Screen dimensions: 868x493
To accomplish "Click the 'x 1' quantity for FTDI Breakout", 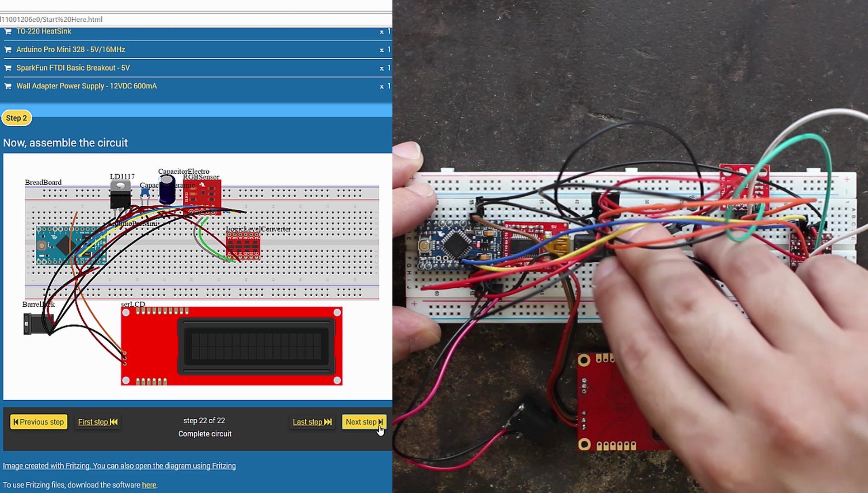I will coord(385,68).
